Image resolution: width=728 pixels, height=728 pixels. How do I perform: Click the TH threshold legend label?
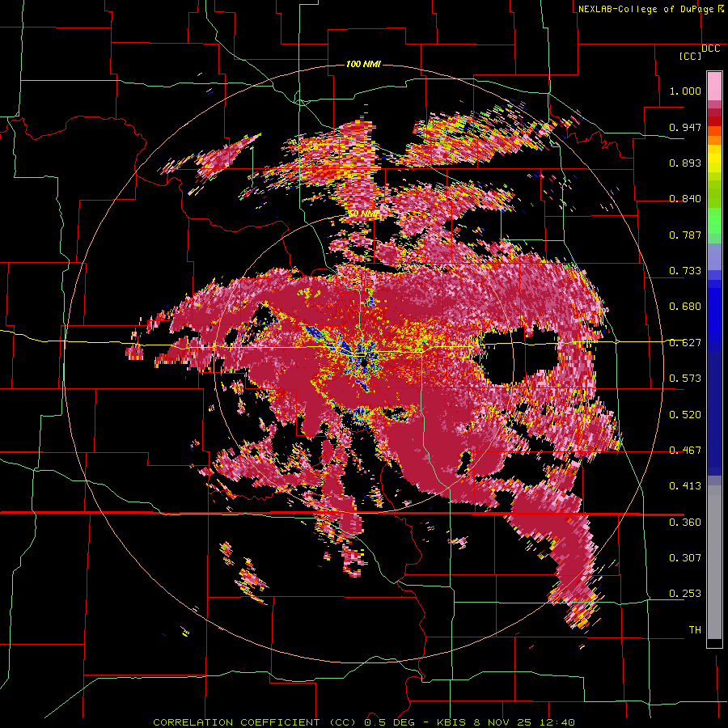[x=695, y=630]
